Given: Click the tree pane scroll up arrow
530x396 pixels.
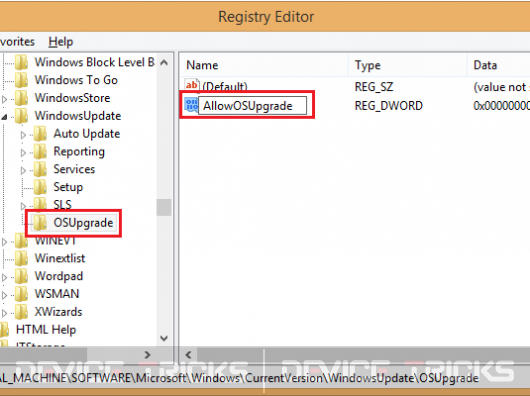Looking at the screenshot, I should point(164,63).
